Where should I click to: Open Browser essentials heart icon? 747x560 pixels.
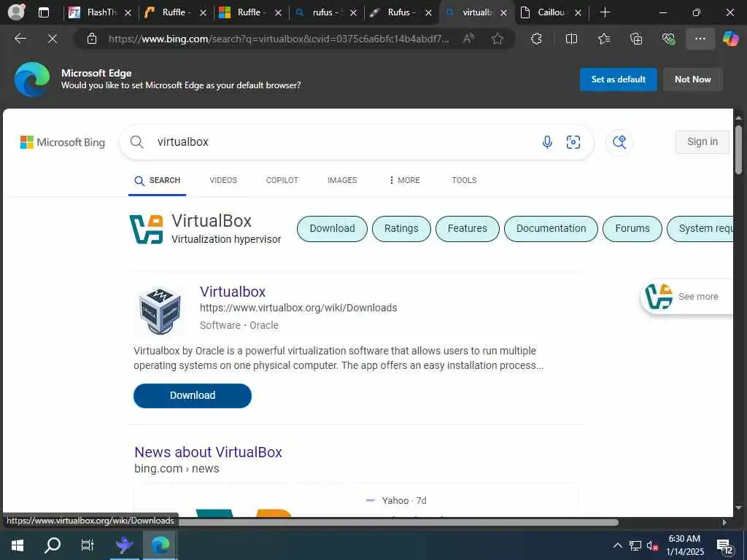click(668, 39)
